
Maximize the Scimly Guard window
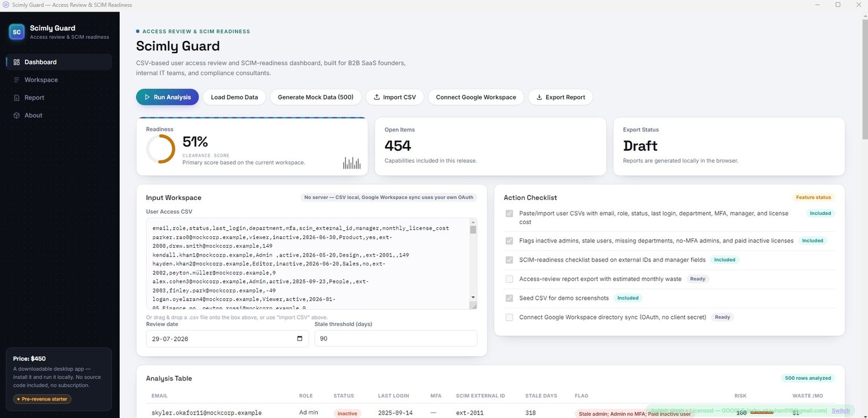837,5
